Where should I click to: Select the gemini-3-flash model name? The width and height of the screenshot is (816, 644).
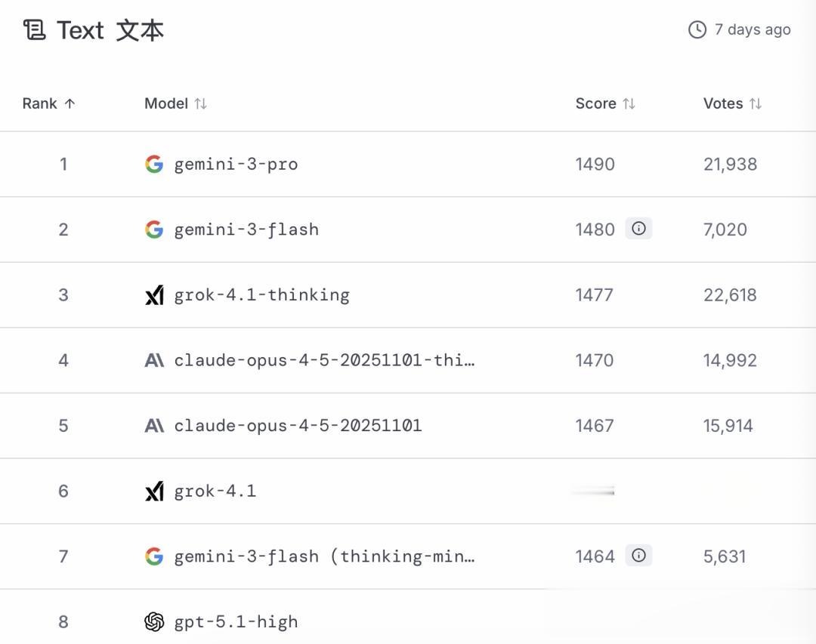tap(246, 230)
